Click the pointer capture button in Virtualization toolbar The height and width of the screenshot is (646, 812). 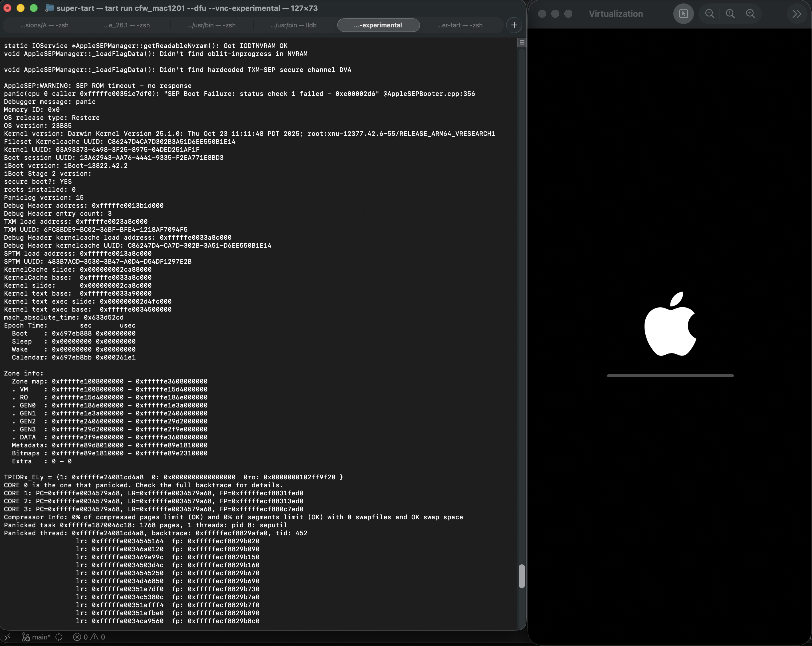point(683,14)
